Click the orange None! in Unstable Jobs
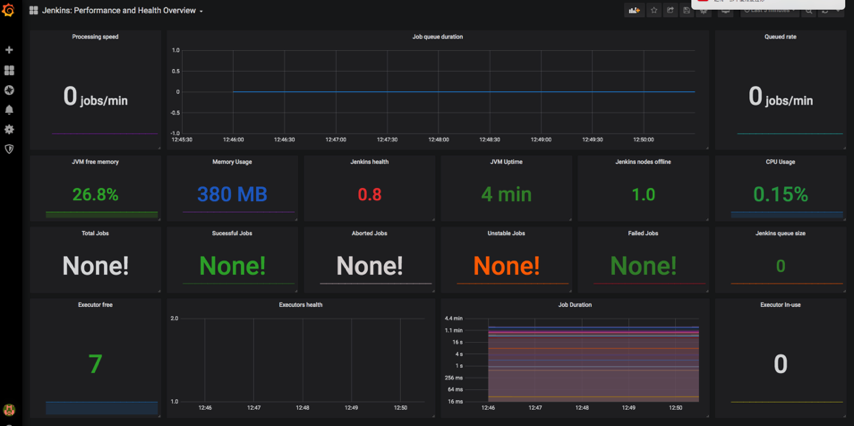The image size is (854, 426). click(506, 266)
